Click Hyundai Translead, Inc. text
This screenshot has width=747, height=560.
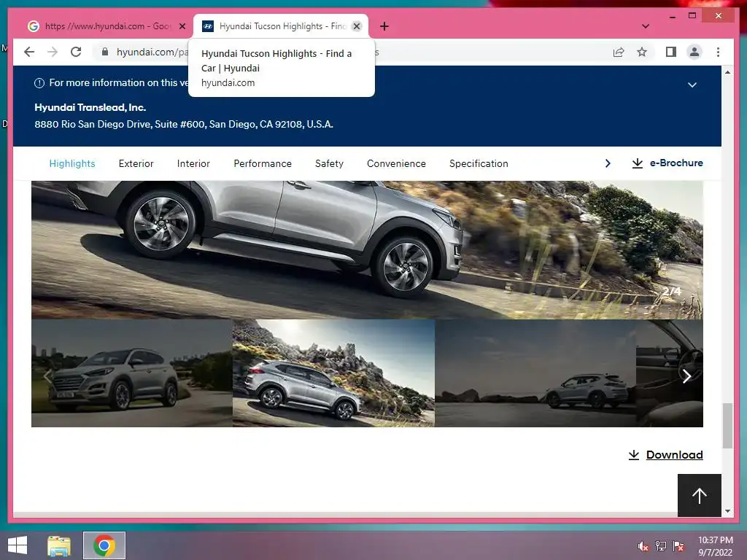pos(90,108)
